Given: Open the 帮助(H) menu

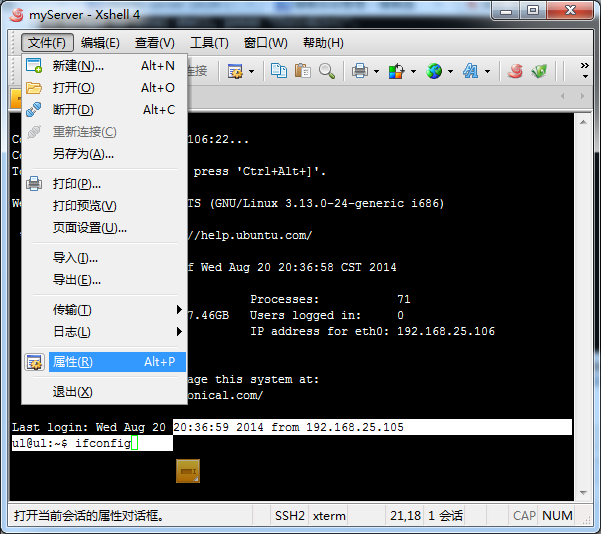Looking at the screenshot, I should [323, 43].
